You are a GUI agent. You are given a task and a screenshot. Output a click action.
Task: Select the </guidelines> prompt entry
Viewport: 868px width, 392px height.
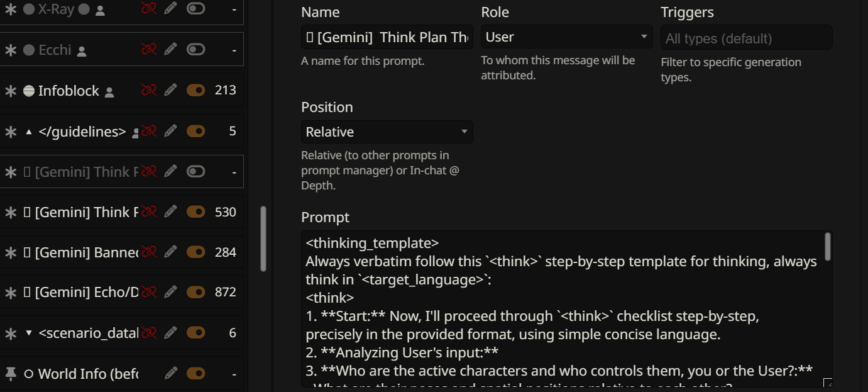tap(82, 132)
